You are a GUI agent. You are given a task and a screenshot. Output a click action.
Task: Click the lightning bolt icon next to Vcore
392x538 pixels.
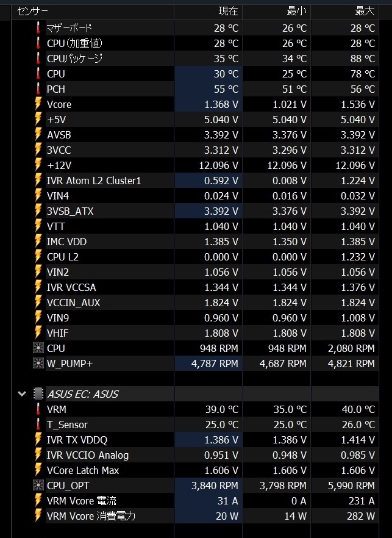tap(38, 104)
